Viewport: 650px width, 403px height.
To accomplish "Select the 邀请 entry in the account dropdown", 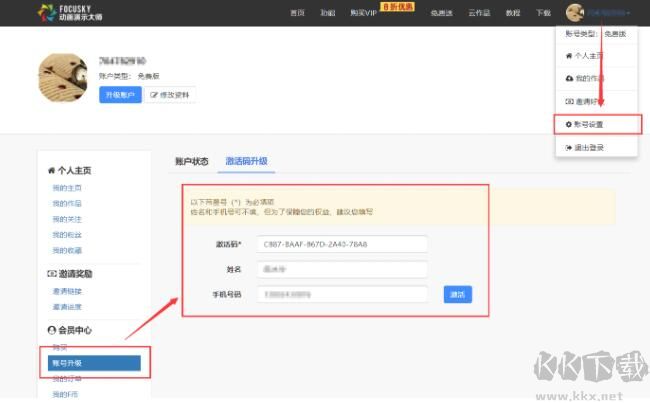I will coord(587,102).
